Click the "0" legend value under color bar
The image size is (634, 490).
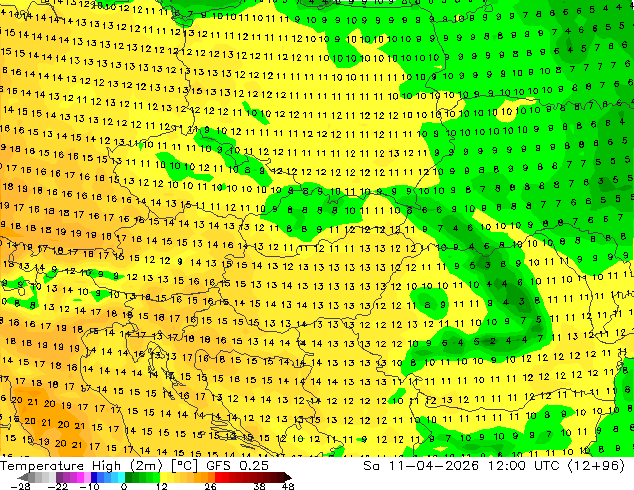click(x=124, y=486)
